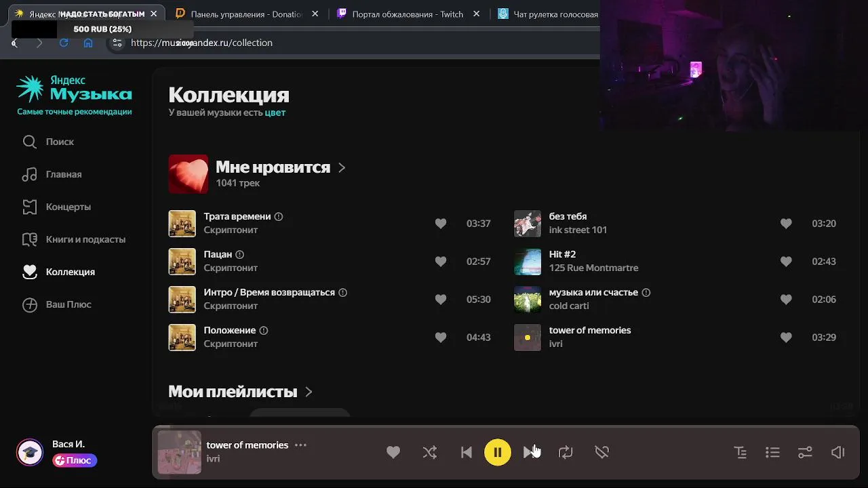This screenshot has height=488, width=868.
Task: Click the цвет link in subtitle
Action: pyautogui.click(x=275, y=113)
